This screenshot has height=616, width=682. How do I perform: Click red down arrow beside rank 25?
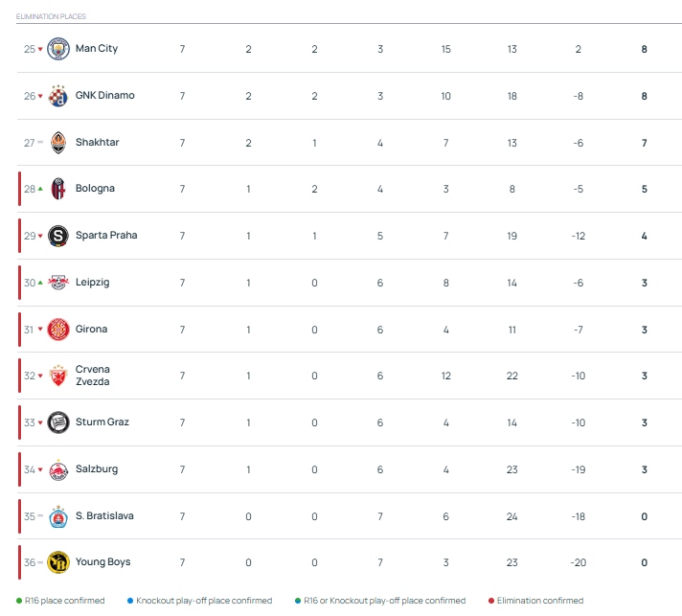40,49
